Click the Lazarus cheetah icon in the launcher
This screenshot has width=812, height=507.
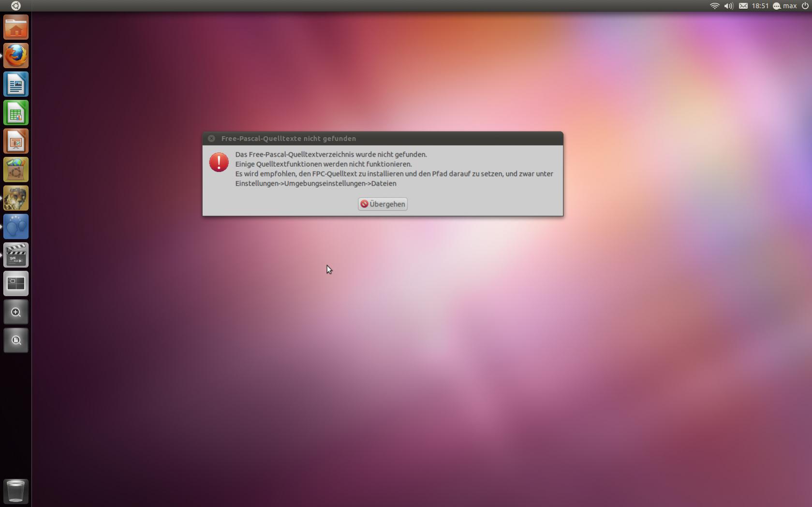pyautogui.click(x=16, y=198)
